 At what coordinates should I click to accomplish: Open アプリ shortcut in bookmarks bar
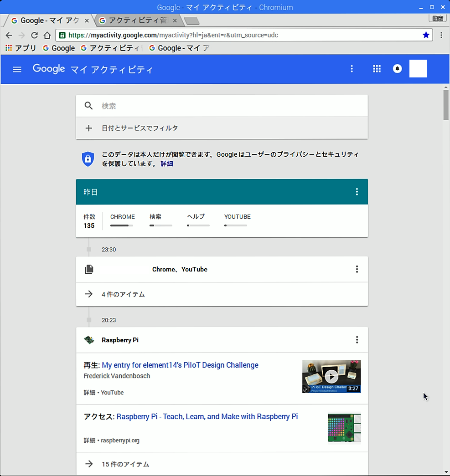point(21,48)
